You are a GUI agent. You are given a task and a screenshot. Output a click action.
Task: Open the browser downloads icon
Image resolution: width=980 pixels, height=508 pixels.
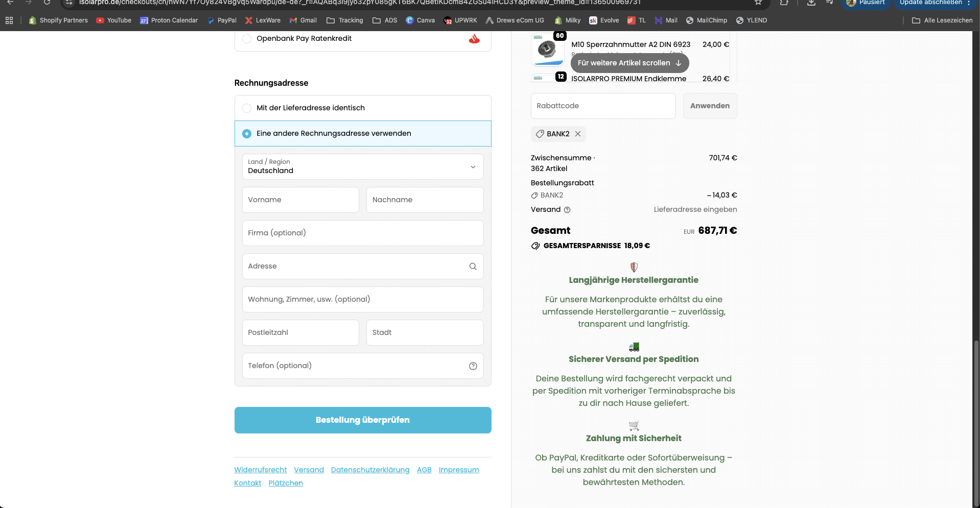810,4
